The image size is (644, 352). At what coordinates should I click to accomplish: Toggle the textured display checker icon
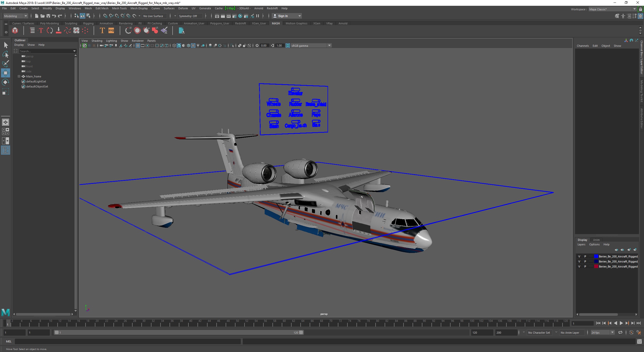[x=193, y=46]
